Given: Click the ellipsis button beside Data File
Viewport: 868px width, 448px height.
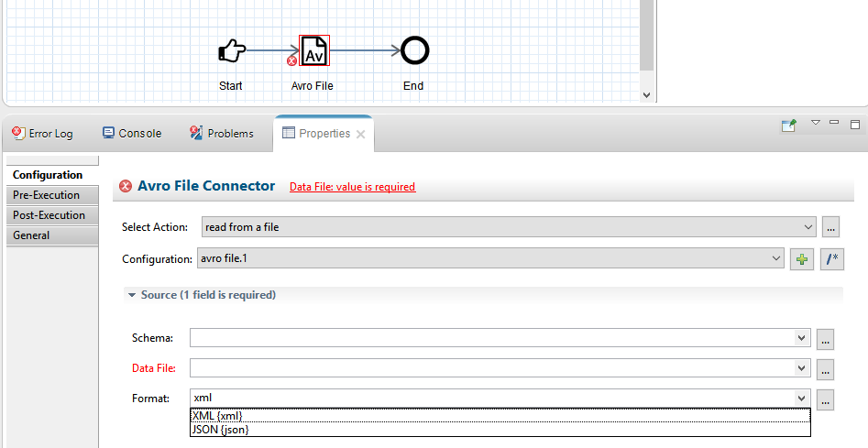Looking at the screenshot, I should coord(825,369).
